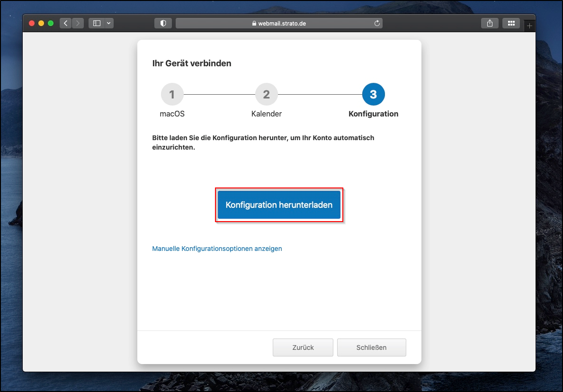Open a new tab with plus button
Image resolution: width=563 pixels, height=392 pixels.
click(529, 26)
